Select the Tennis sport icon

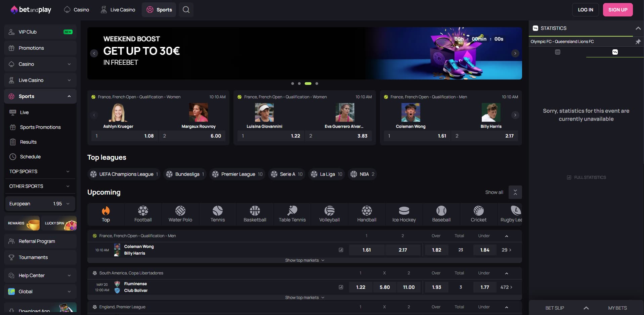[x=218, y=214]
